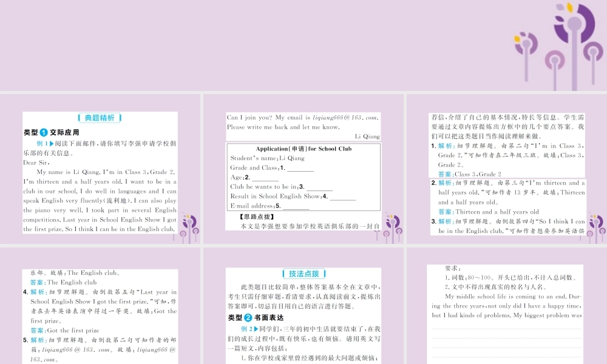Click the 'Student's name: Li Qiang' line

tap(267, 158)
